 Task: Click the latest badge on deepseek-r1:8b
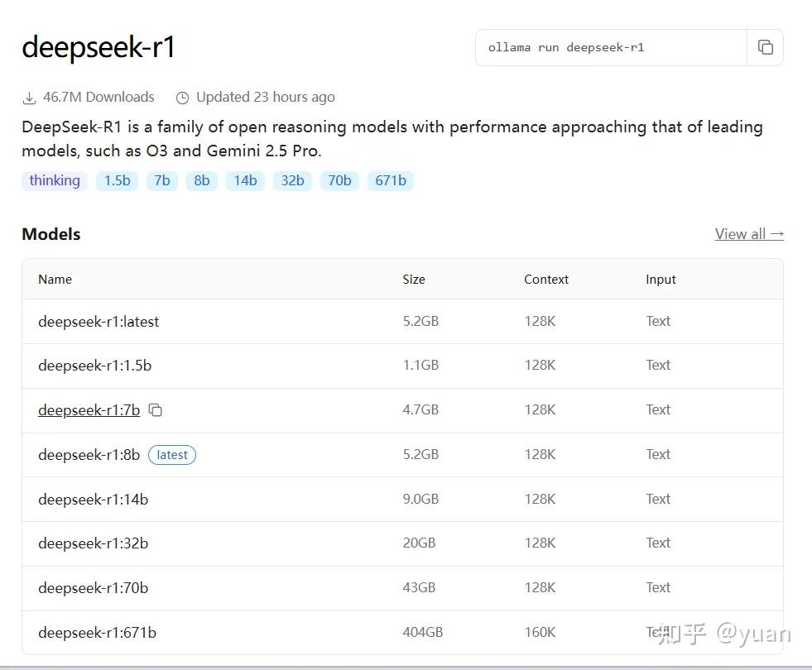click(171, 454)
